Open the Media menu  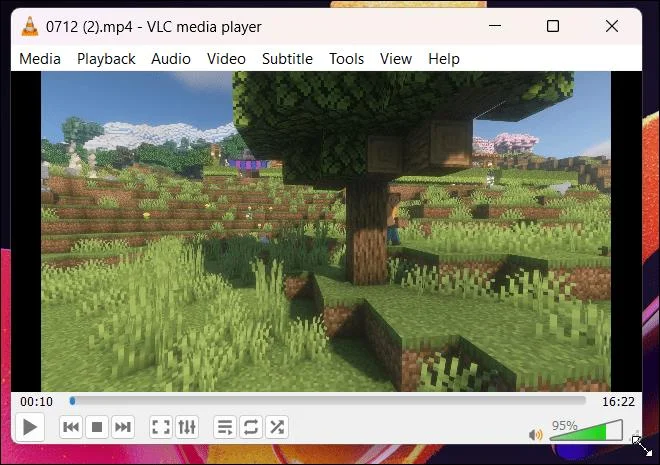40,59
